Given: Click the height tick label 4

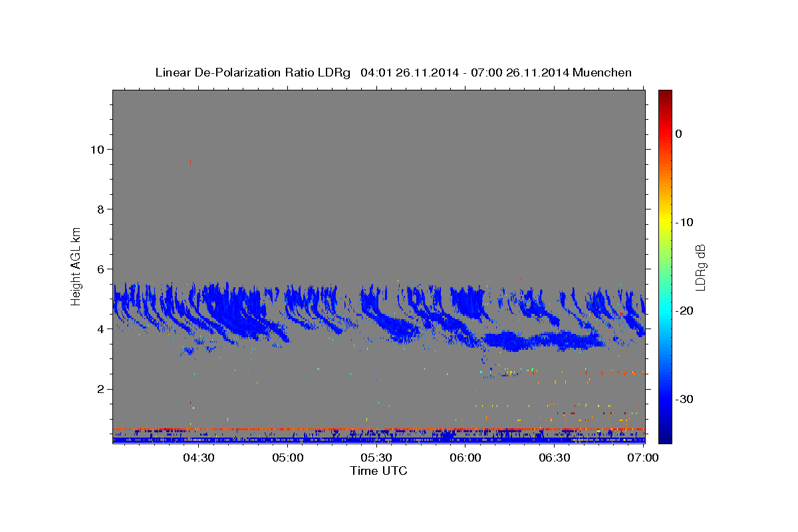Looking at the screenshot, I should click(100, 329).
